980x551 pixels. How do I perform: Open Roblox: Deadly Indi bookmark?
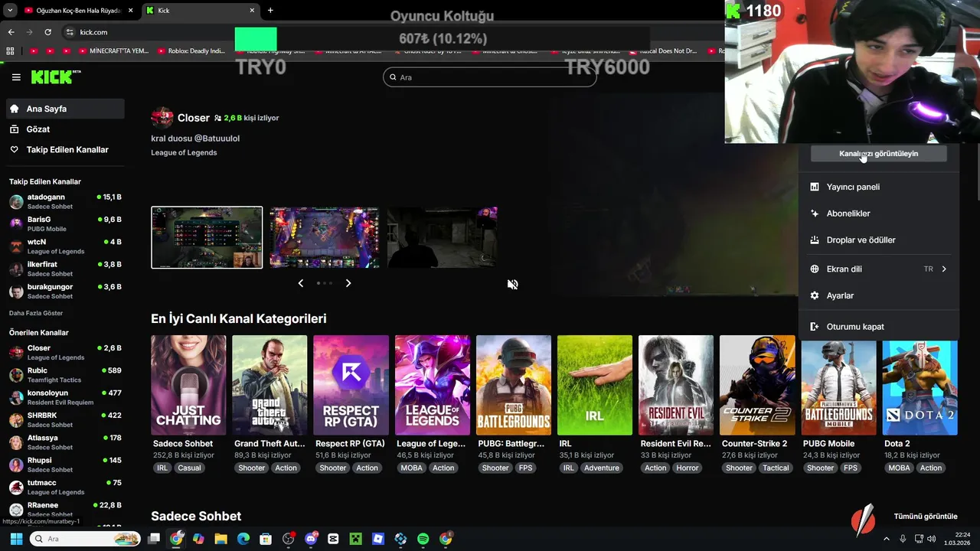point(191,51)
